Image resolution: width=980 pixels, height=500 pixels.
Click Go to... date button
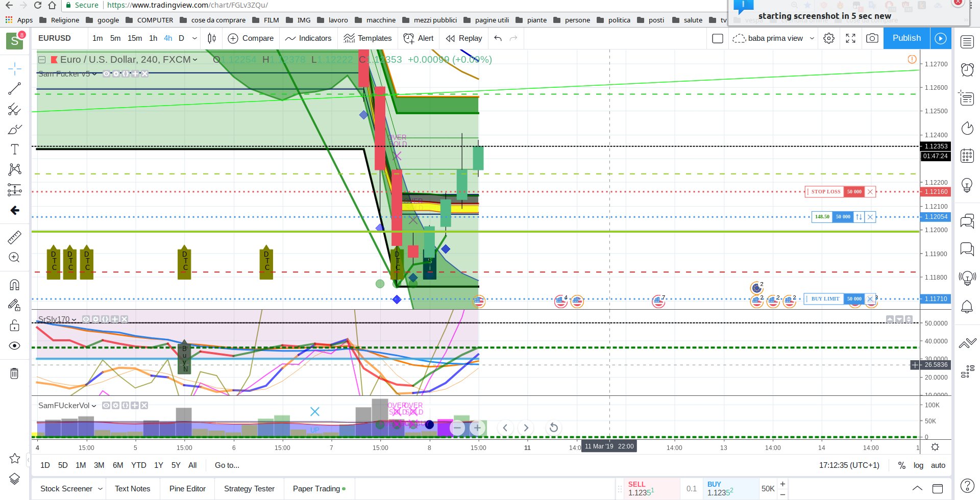point(227,465)
